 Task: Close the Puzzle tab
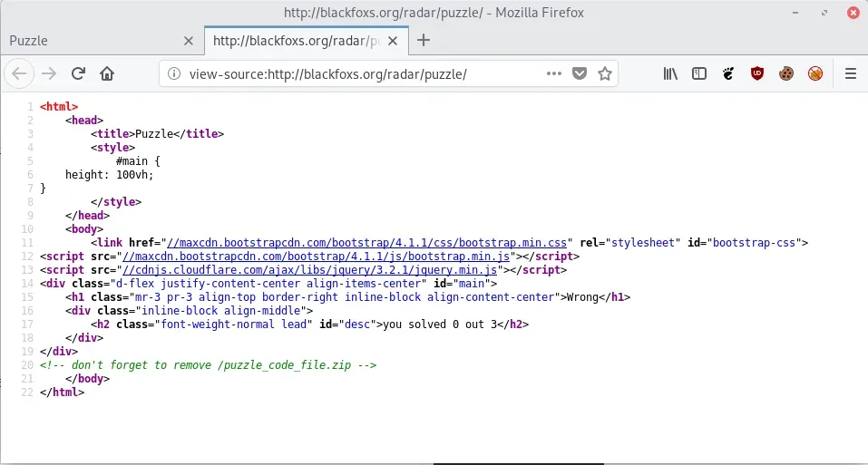[189, 40]
